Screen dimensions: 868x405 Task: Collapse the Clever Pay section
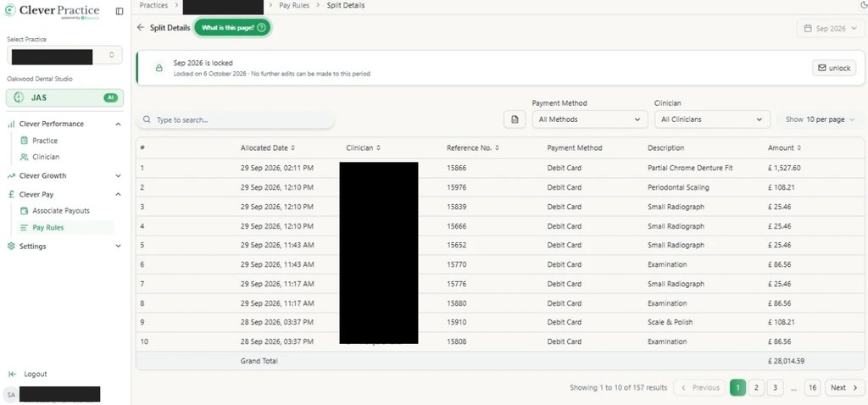click(64, 195)
